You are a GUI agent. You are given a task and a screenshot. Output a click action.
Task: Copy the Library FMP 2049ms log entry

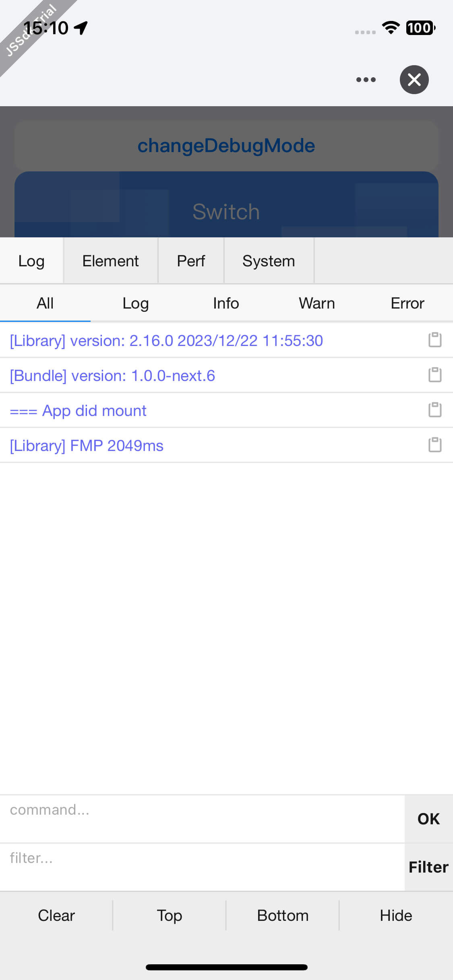point(435,445)
